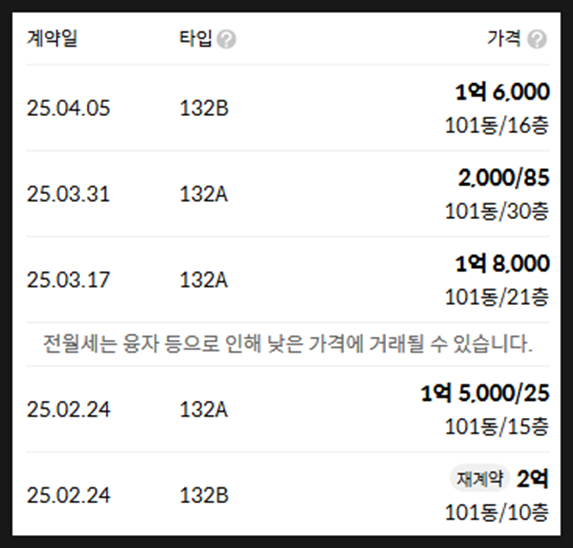Image resolution: width=573 pixels, height=548 pixels.
Task: Open the 25.03.17 transaction row
Action: click(288, 279)
